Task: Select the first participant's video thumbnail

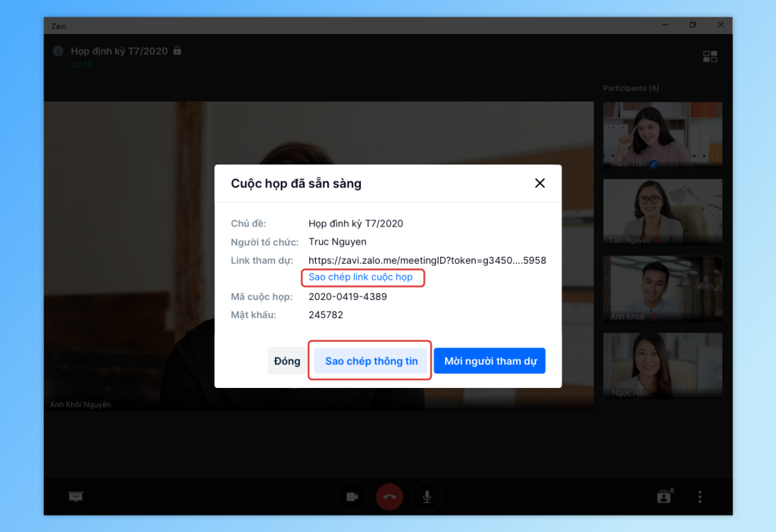Action: click(x=662, y=135)
